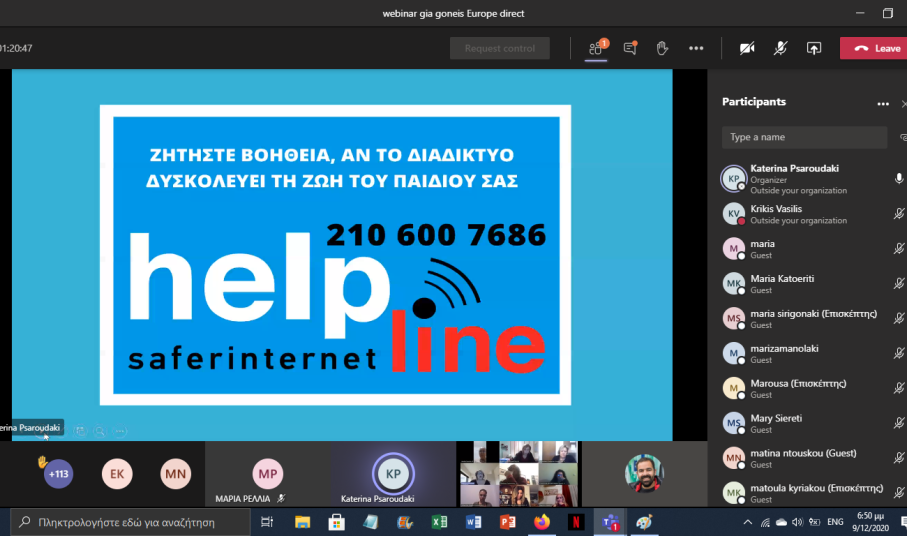Click the Type a name search field
The width and height of the screenshot is (907, 536).
[804, 137]
